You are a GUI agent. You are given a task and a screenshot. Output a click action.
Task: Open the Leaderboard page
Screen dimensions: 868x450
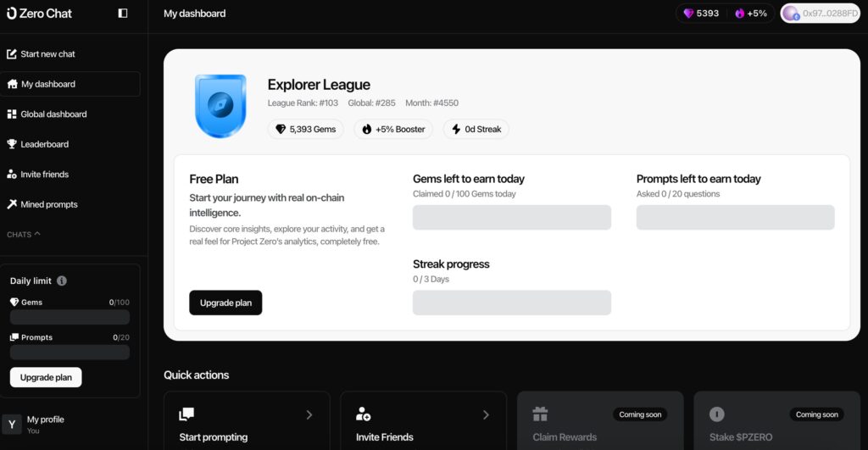tap(70, 144)
